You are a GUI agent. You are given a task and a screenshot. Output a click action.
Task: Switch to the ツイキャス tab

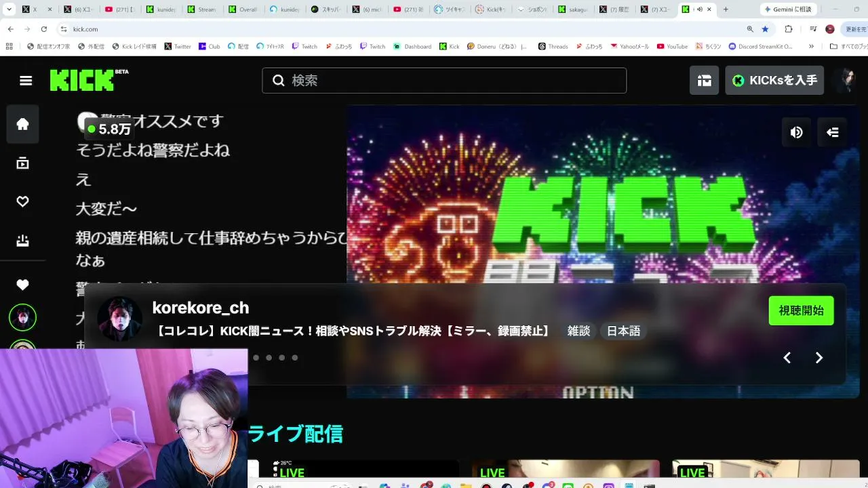point(450,9)
